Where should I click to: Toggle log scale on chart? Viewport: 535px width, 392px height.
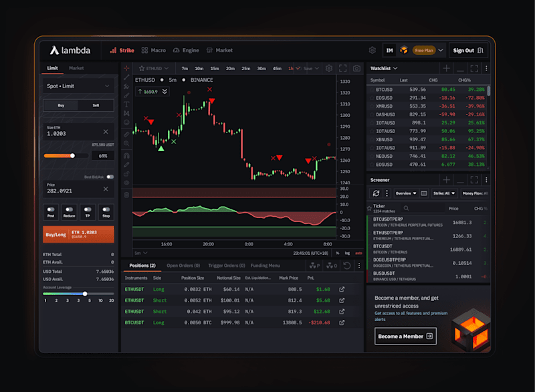coord(347,253)
